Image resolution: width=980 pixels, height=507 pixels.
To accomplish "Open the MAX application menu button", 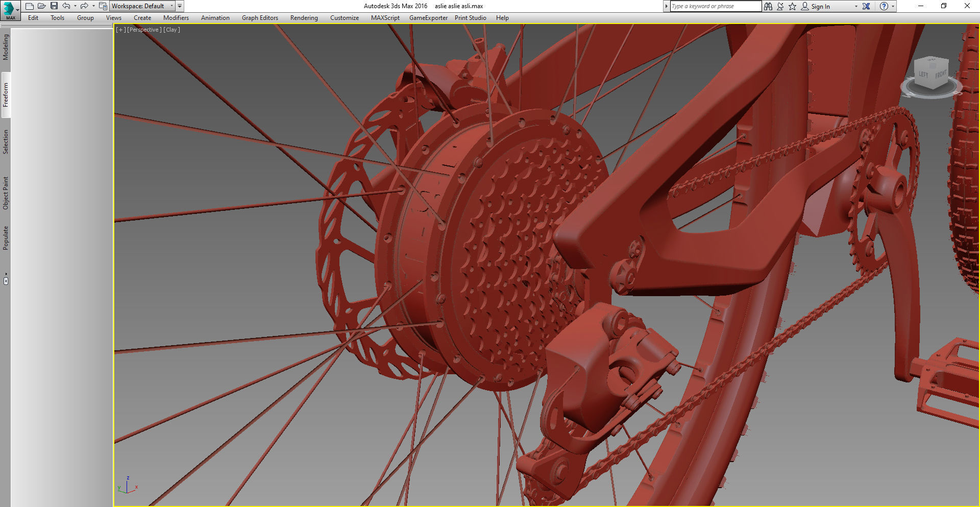I will (x=10, y=10).
